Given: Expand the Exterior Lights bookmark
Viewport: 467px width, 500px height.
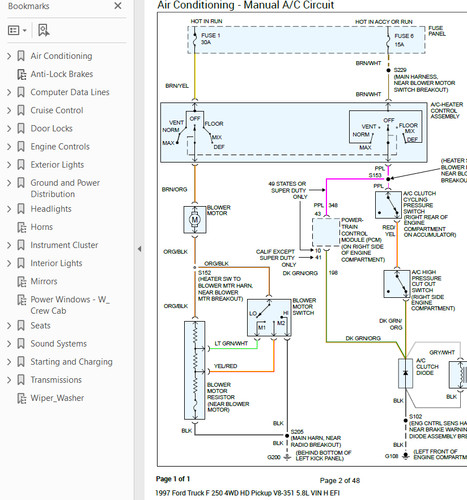Looking at the screenshot, I should point(9,165).
